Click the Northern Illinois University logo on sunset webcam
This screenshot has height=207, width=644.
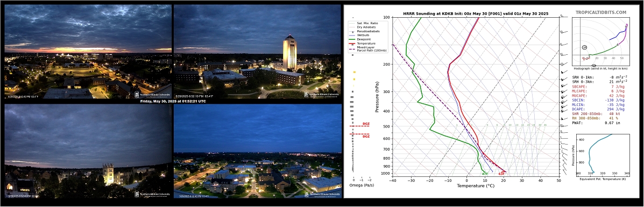(153, 95)
